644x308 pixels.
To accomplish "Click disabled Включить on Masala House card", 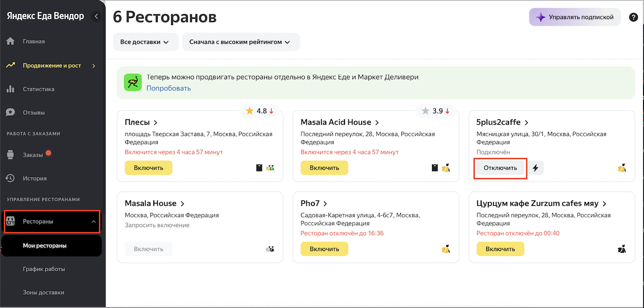I will [149, 249].
